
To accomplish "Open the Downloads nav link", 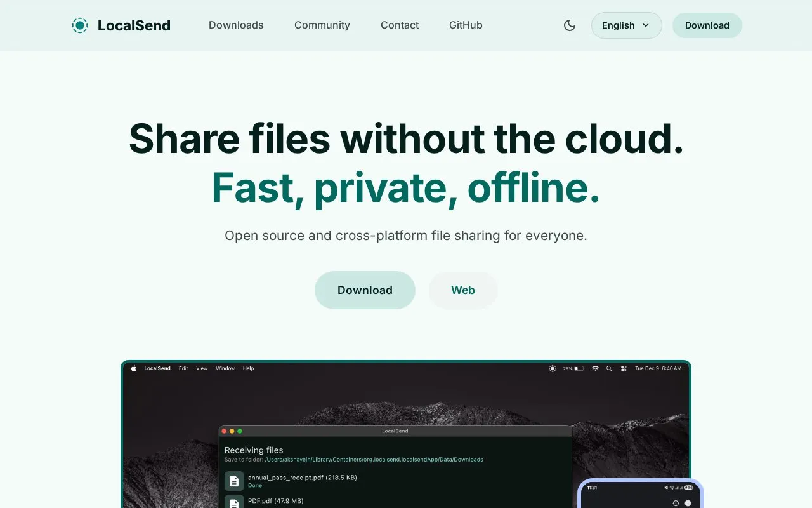I will coord(236,25).
